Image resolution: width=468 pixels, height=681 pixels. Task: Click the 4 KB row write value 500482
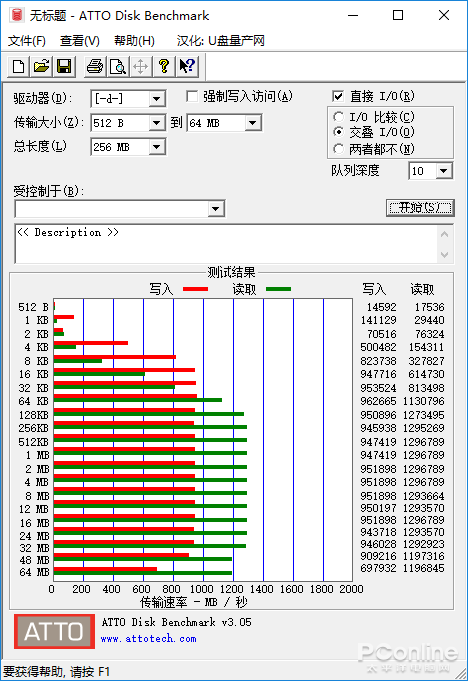click(378, 347)
